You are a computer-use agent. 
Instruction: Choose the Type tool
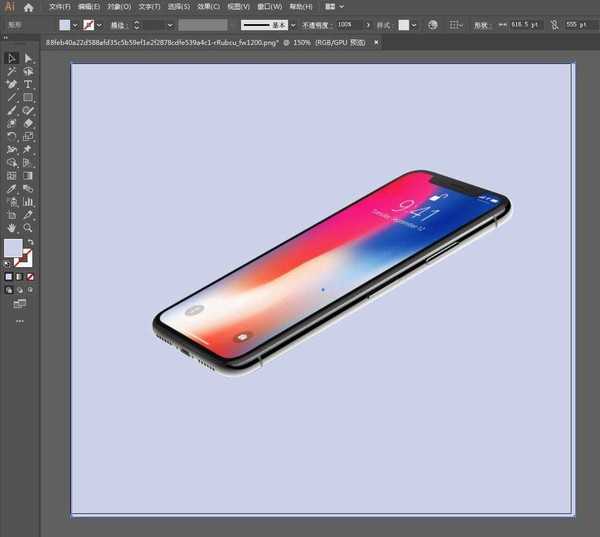[x=28, y=84]
